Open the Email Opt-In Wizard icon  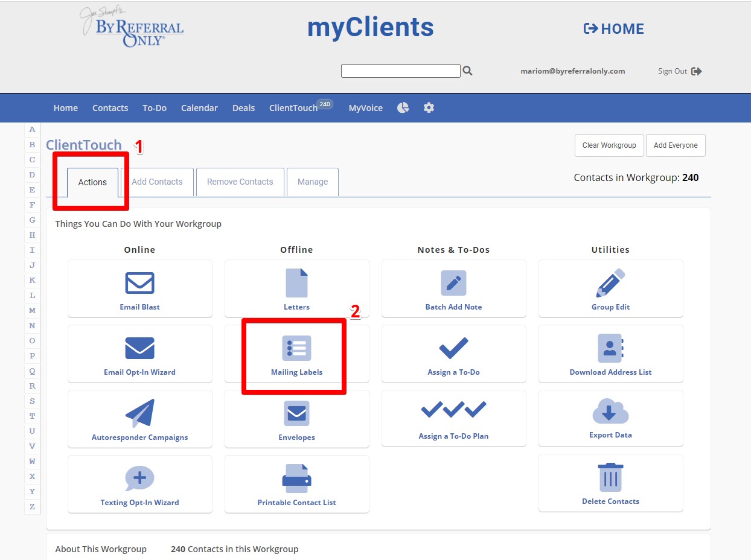point(140,348)
